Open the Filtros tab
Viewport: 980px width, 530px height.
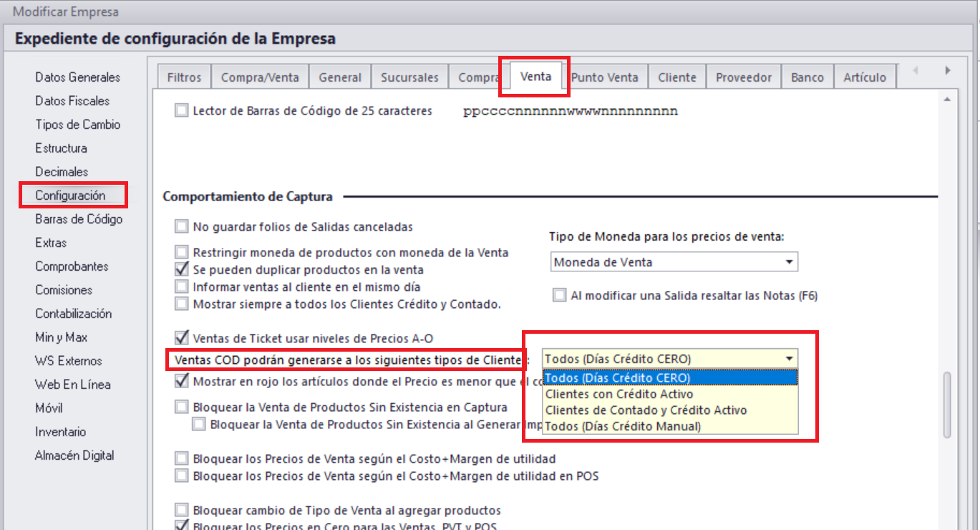pyautogui.click(x=184, y=77)
